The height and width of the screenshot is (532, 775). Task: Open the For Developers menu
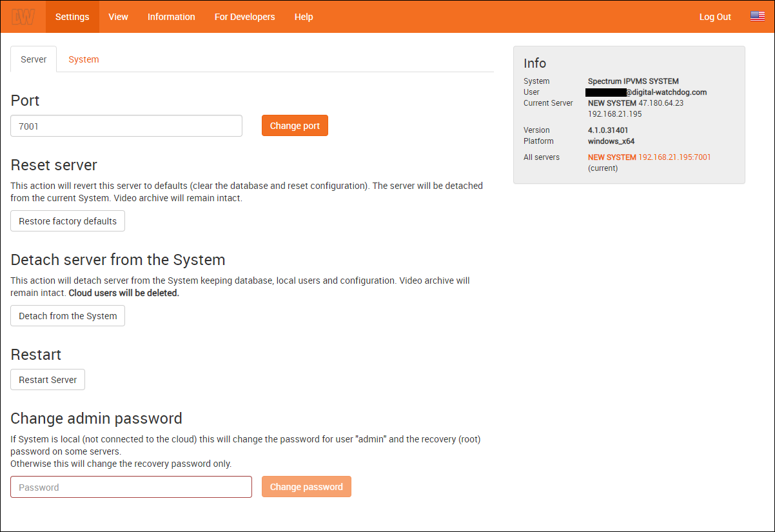[244, 17]
